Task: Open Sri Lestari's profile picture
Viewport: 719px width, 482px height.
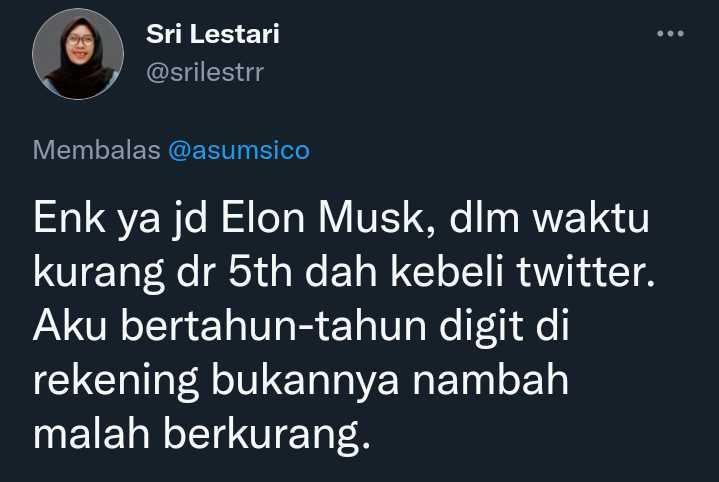Action: [x=78, y=54]
